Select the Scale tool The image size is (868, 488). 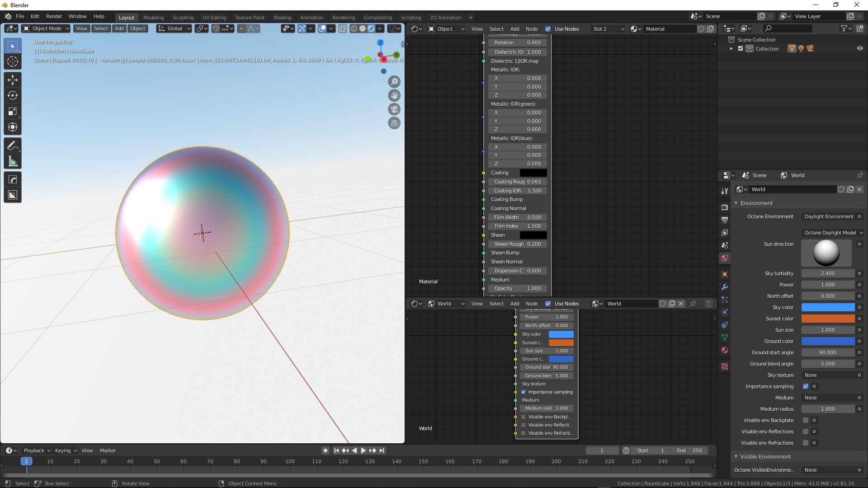13,111
